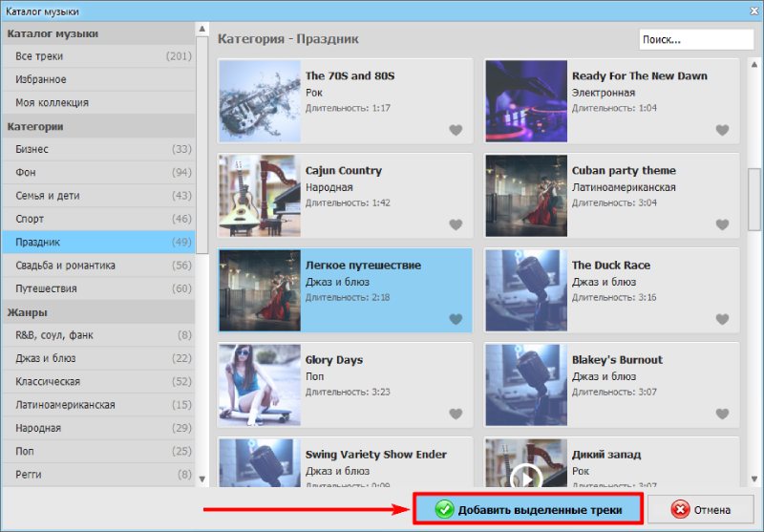This screenshot has width=764, height=532.
Task: Select R&B, соул, фанк genre
Action: [98, 335]
